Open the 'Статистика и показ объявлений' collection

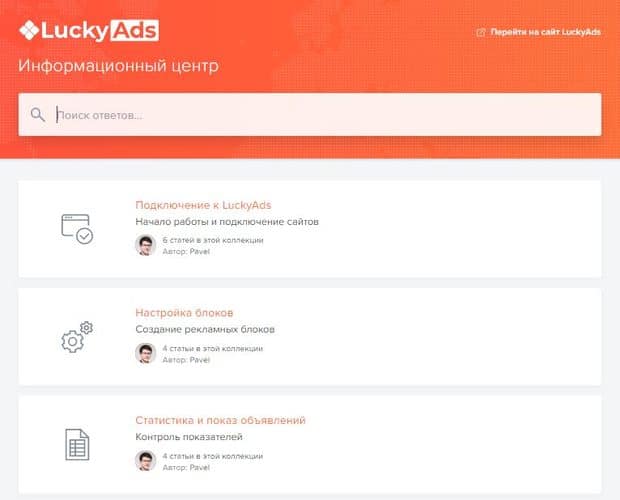tap(220, 420)
